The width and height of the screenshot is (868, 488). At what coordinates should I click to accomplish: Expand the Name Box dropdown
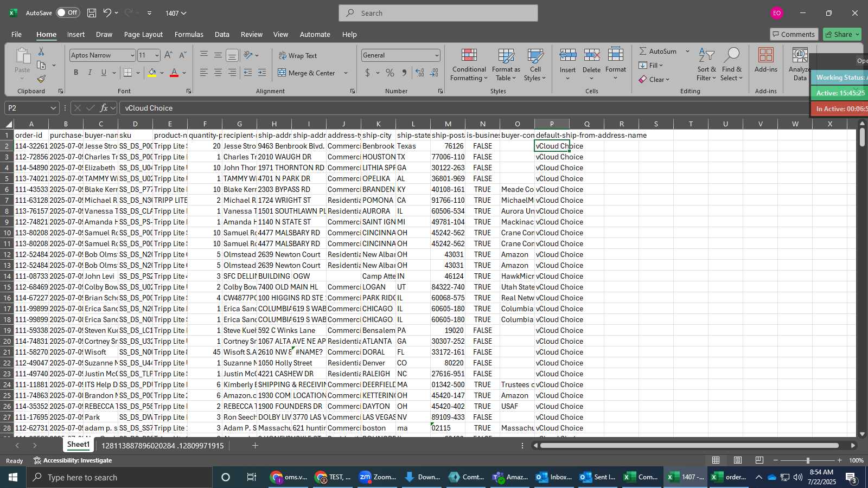pyautogui.click(x=53, y=108)
